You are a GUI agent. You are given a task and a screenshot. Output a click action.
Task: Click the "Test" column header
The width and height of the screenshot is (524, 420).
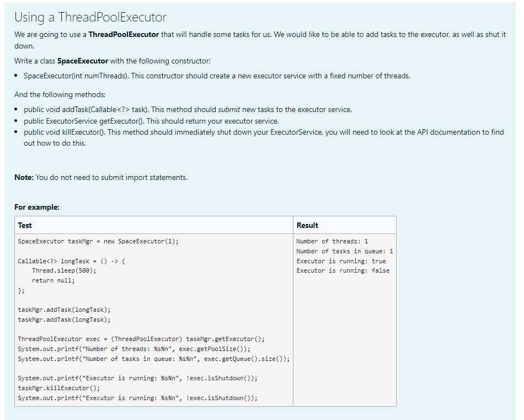click(x=25, y=225)
